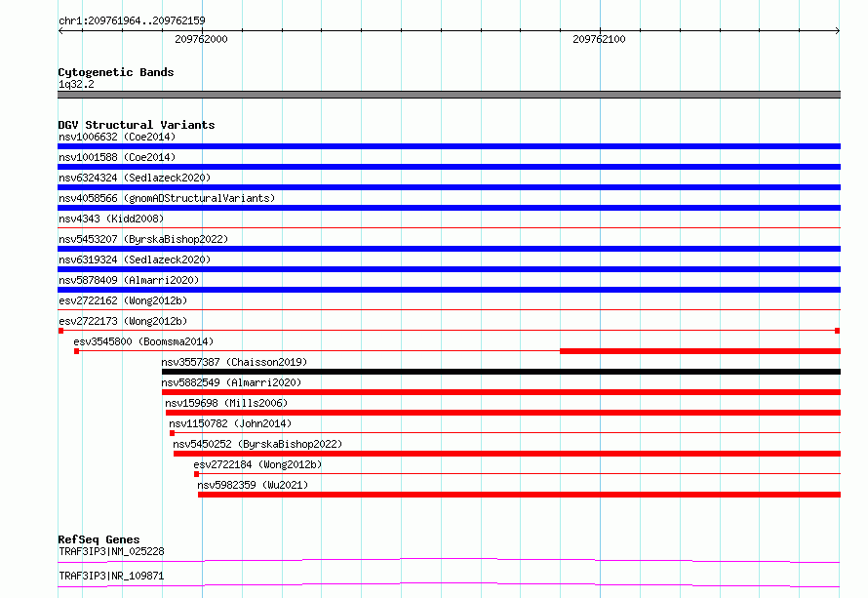Click the left arrow on the ruler
868x598 pixels.
[60, 30]
